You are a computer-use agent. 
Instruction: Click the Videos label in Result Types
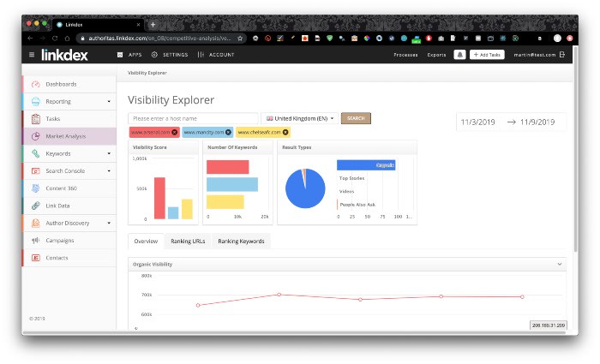pyautogui.click(x=346, y=191)
